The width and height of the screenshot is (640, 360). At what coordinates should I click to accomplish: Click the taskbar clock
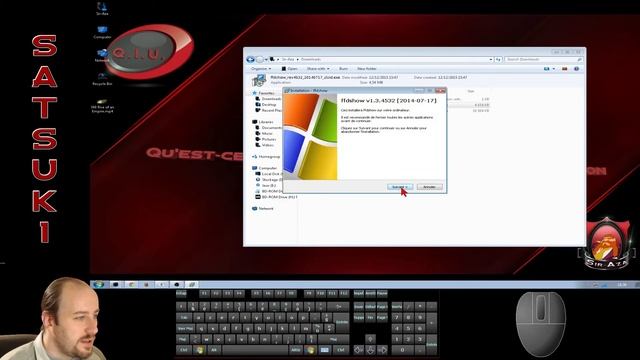622,284
